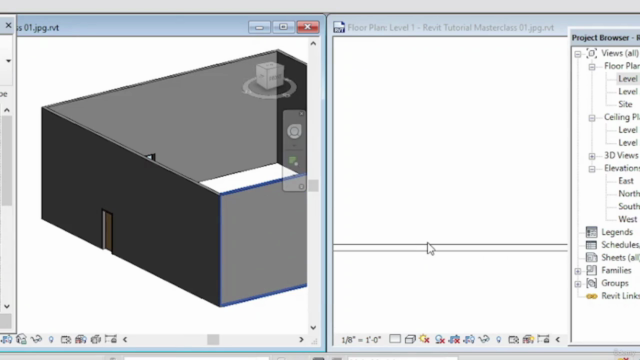The width and height of the screenshot is (640, 360).
Task: Open North elevation view
Action: pos(629,193)
